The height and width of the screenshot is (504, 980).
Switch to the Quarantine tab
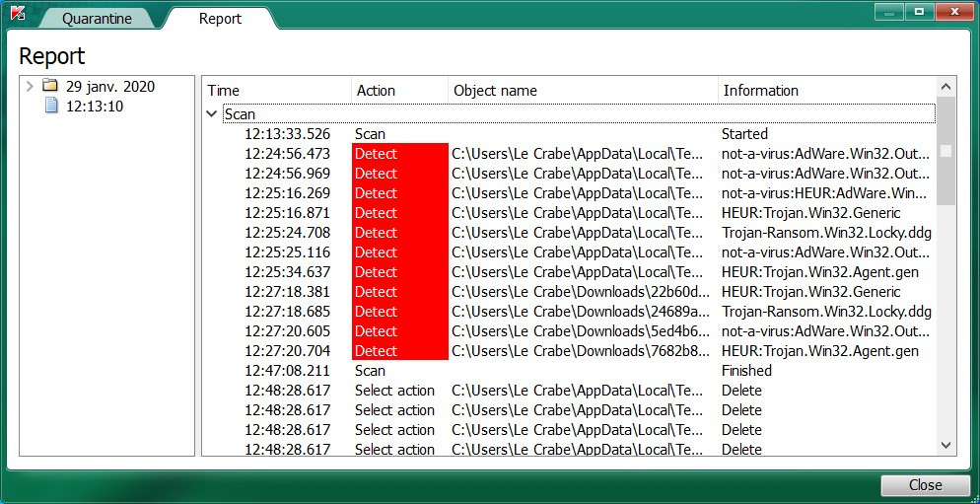click(97, 19)
